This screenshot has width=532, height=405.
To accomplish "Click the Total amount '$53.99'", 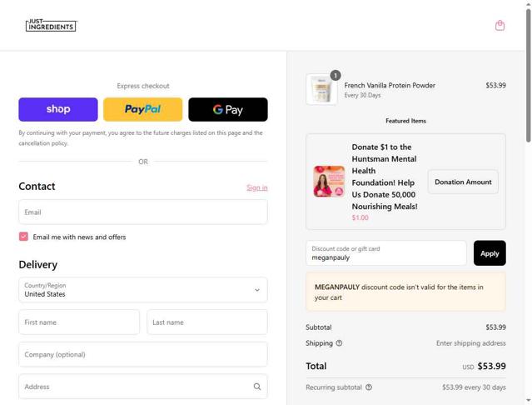I will pos(492,366).
